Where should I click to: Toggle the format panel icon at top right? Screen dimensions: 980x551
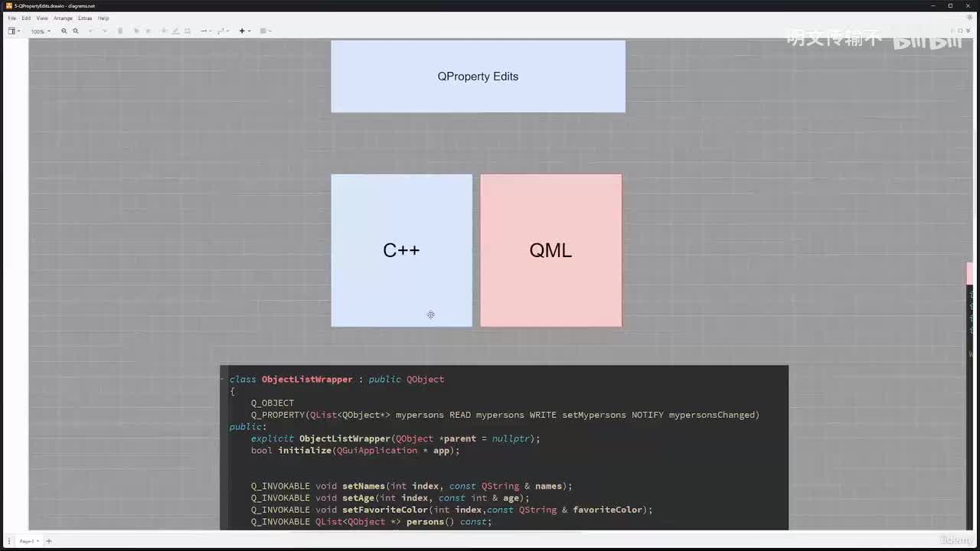coord(959,31)
